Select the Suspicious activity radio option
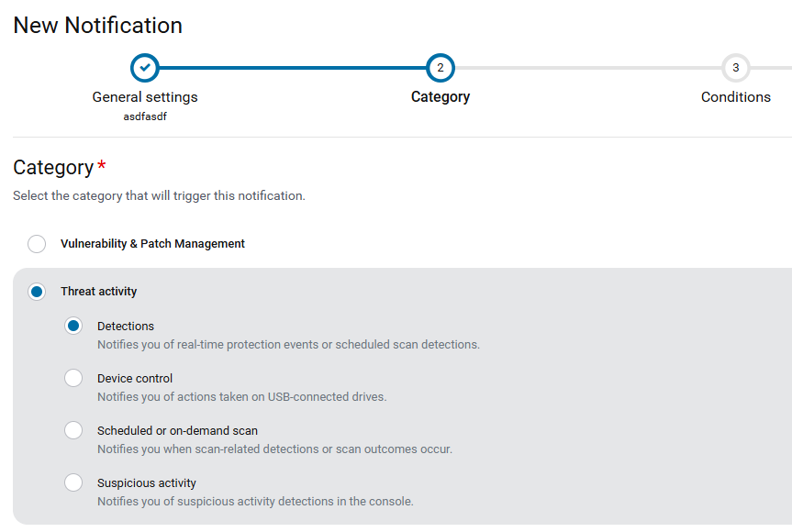Image resolution: width=792 pixels, height=532 pixels. coord(73,482)
